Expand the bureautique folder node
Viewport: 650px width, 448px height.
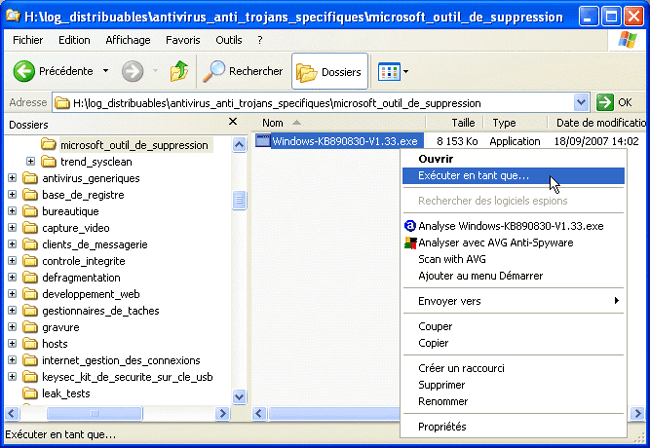pos(12,211)
